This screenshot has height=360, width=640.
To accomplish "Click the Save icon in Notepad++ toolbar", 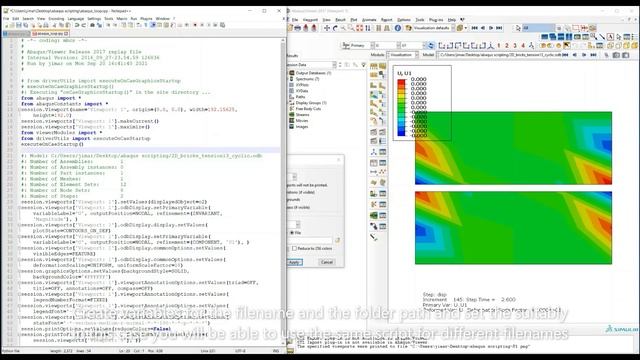I will coord(19,25).
